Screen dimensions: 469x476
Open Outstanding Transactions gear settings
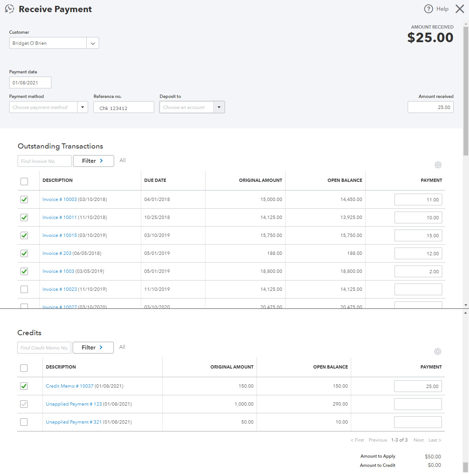[x=438, y=165]
